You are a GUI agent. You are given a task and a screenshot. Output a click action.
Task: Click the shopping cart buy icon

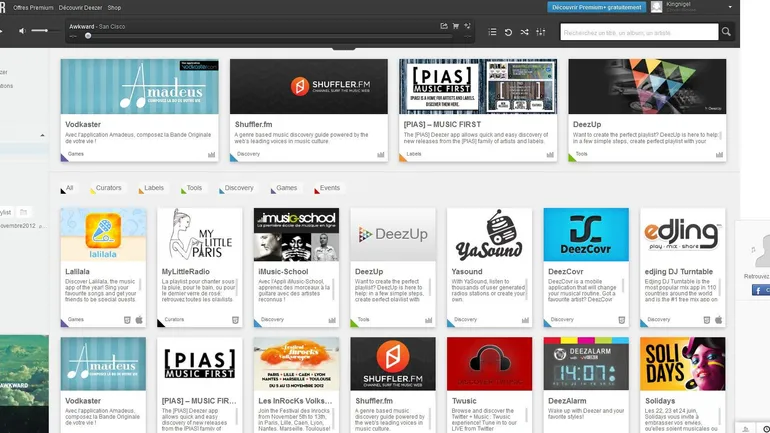tap(456, 25)
